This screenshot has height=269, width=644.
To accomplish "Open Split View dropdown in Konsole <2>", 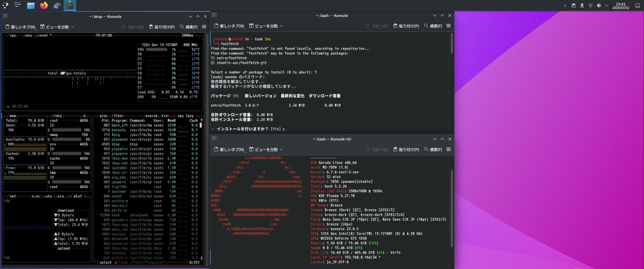I will tap(281, 148).
